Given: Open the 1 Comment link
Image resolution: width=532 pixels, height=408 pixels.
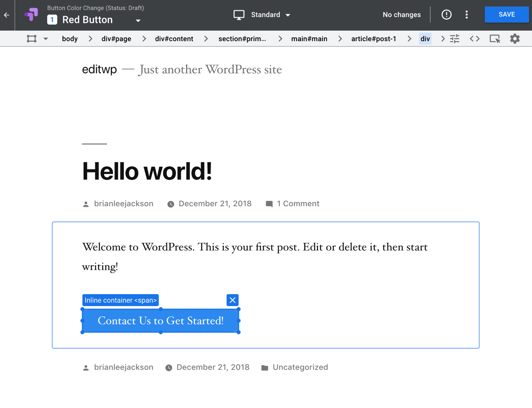Looking at the screenshot, I should click(x=298, y=204).
